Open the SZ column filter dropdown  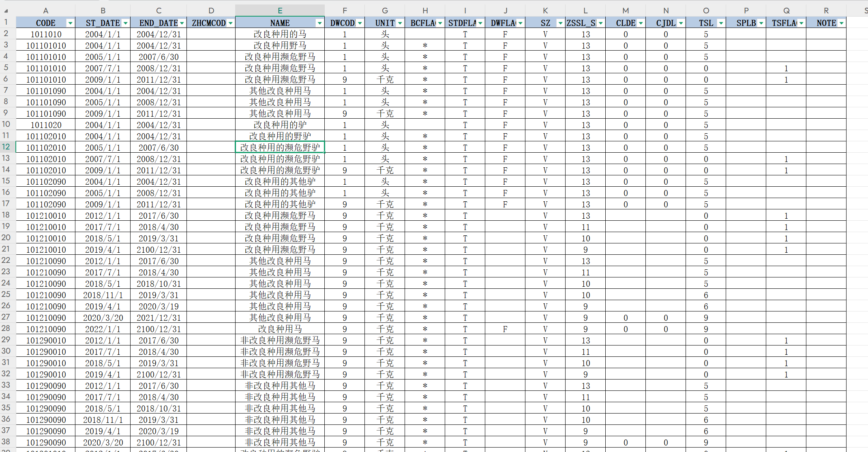560,23
